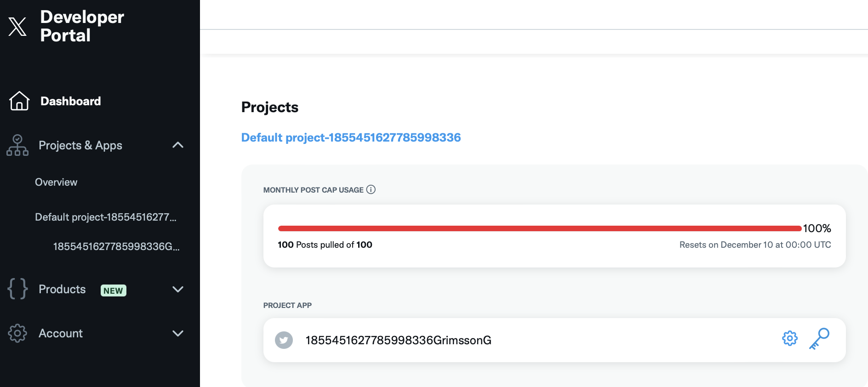Expand the Account menu chevron
This screenshot has width=868, height=387.
(x=177, y=333)
